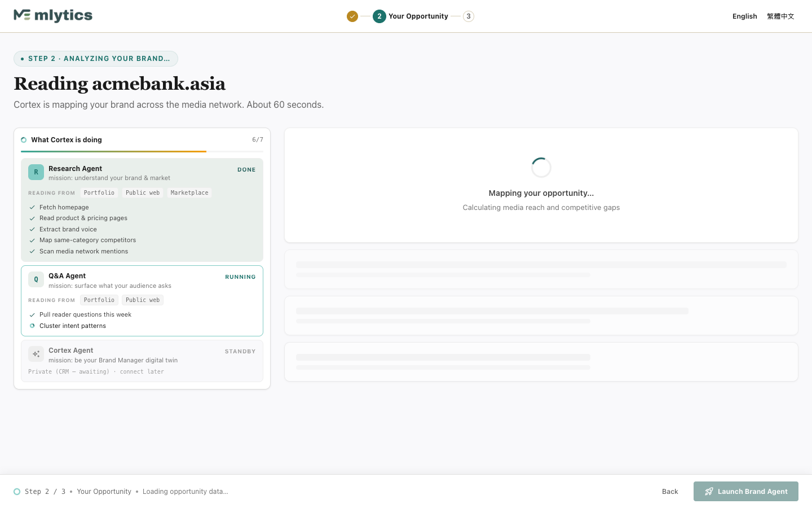Select step 2 Your Opportunity indicator

click(411, 16)
